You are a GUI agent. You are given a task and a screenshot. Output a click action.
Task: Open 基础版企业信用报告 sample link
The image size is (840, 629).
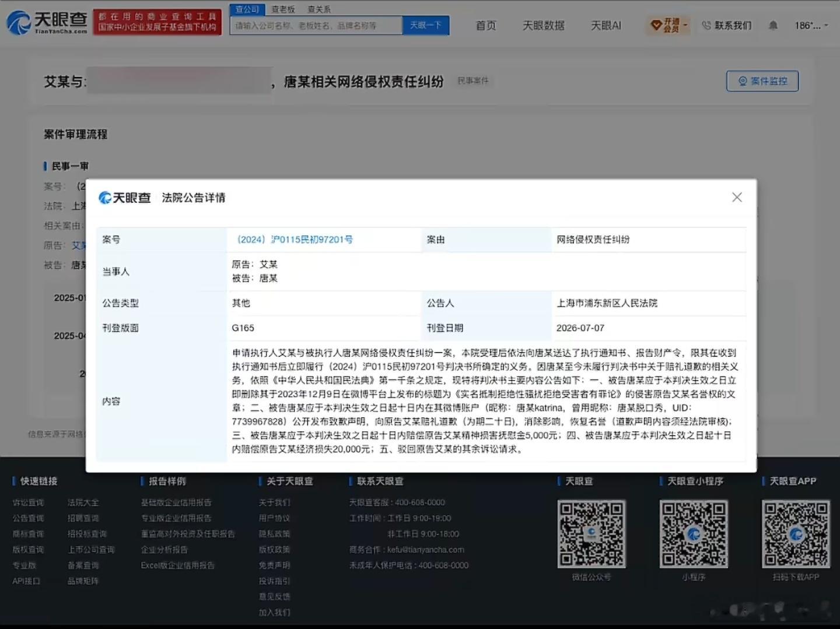tap(176, 503)
